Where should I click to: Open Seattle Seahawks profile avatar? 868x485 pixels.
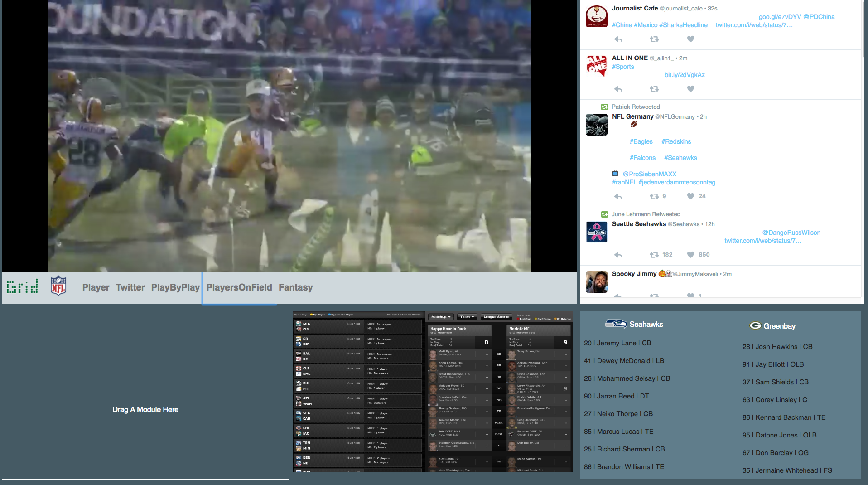(597, 232)
